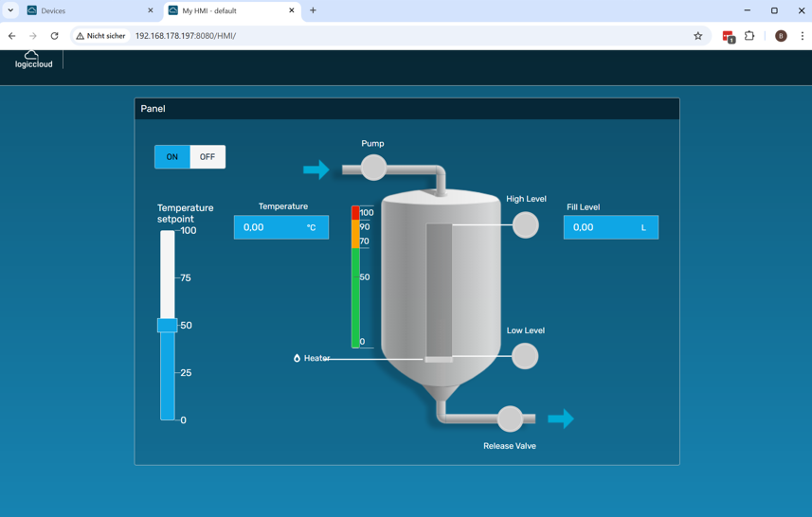Click the Heater flame icon
Viewport: 812px width, 517px height.
tap(297, 358)
